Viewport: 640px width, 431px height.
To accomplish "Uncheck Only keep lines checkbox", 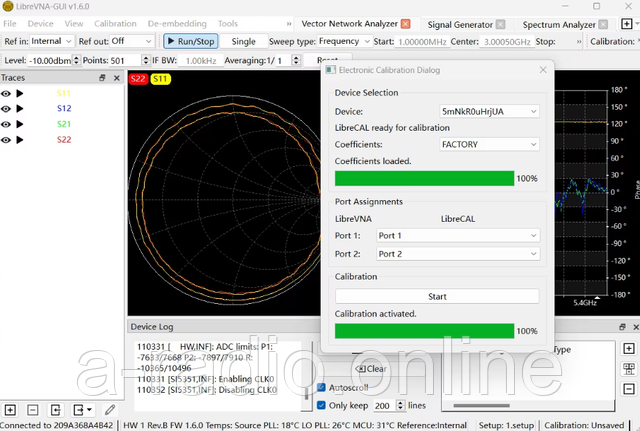I will (321, 405).
